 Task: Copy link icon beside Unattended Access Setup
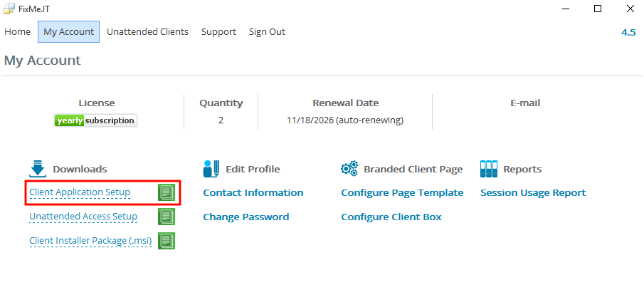167,217
